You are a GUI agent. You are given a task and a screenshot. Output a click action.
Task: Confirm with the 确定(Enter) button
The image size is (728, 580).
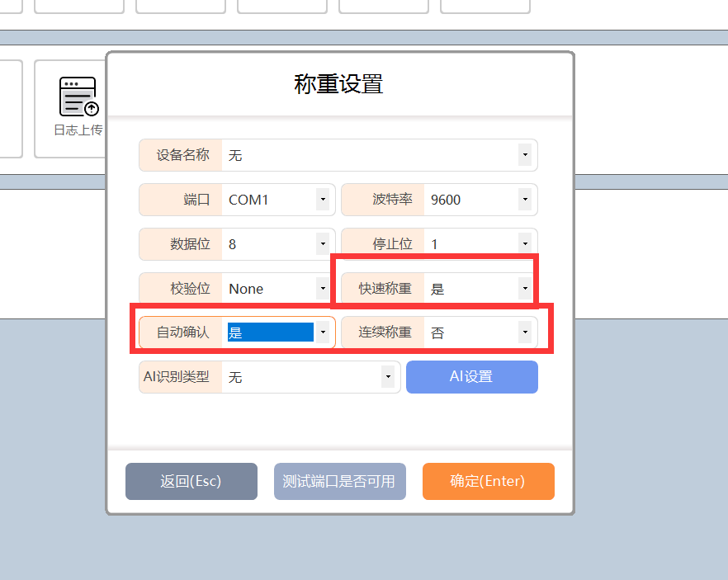489,481
